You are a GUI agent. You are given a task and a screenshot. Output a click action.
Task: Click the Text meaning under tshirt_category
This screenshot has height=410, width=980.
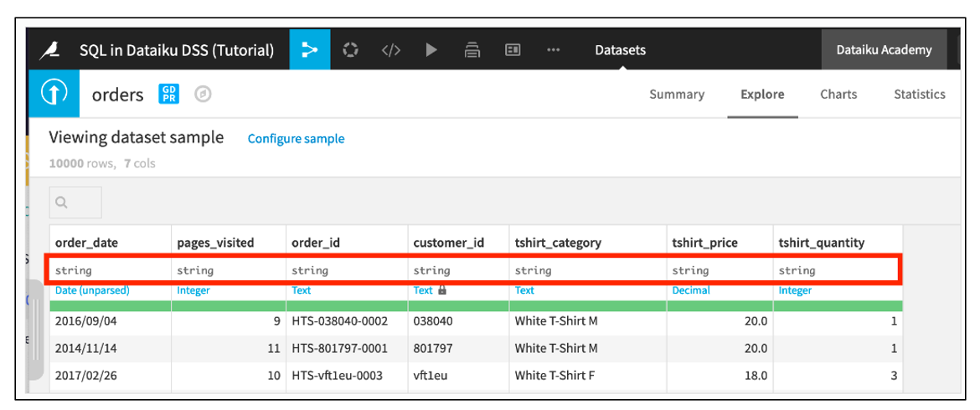(524, 290)
